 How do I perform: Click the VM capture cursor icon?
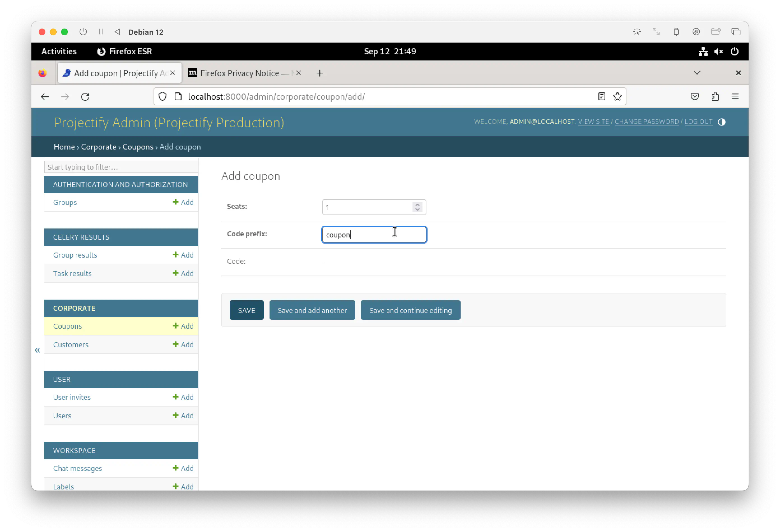coord(637,32)
